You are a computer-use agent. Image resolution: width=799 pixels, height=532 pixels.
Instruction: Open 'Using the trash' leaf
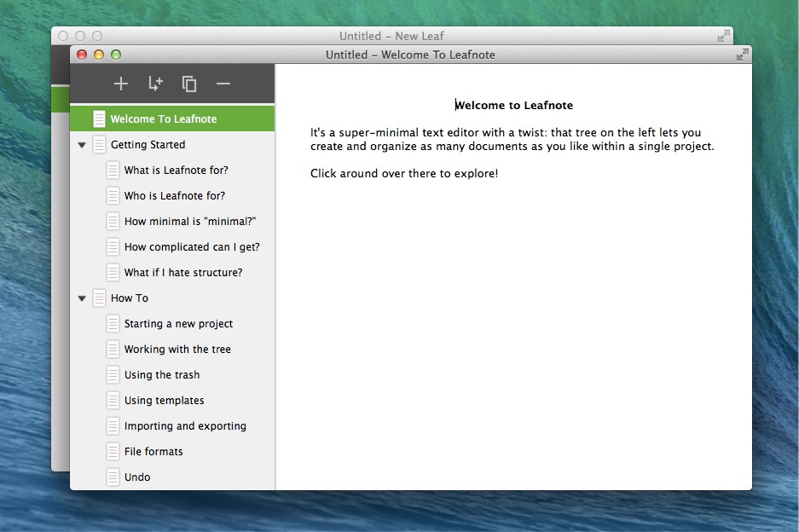172,374
